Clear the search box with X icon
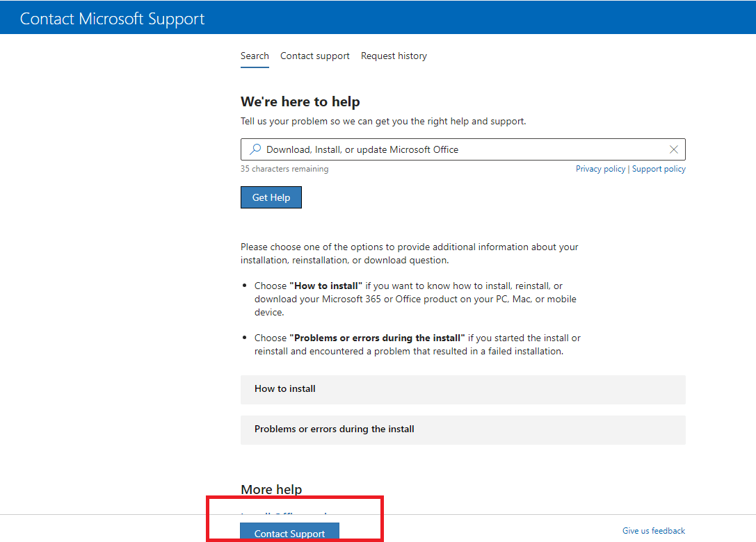This screenshot has height=542, width=756. pos(673,149)
